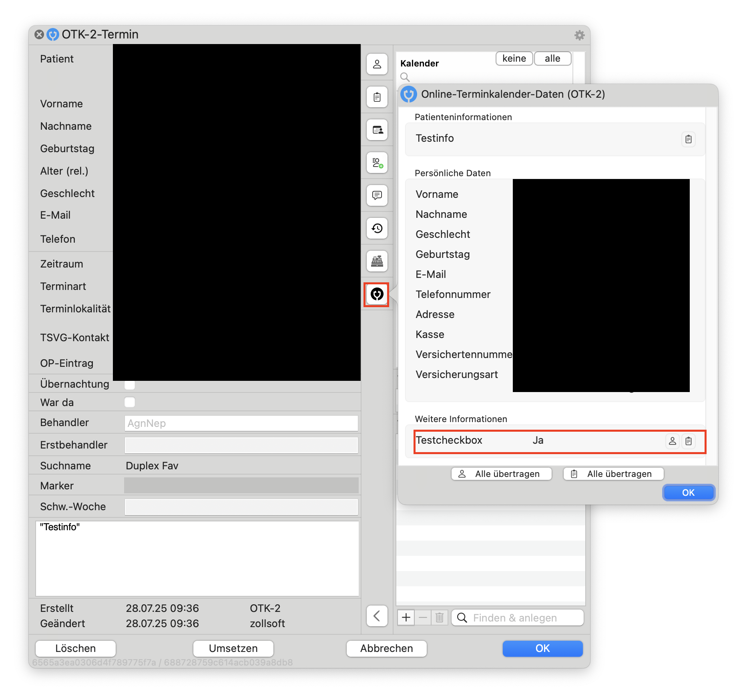Open the patient person icon in sidebar

pos(377,64)
